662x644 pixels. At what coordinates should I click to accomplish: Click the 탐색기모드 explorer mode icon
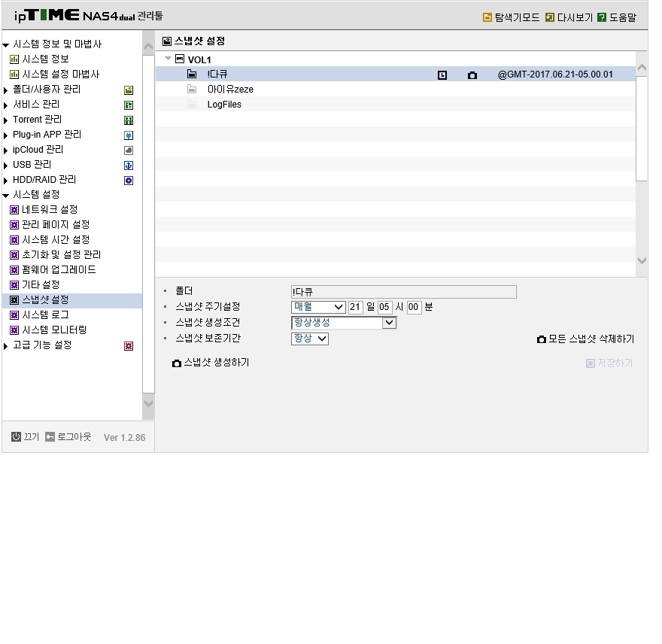click(487, 17)
